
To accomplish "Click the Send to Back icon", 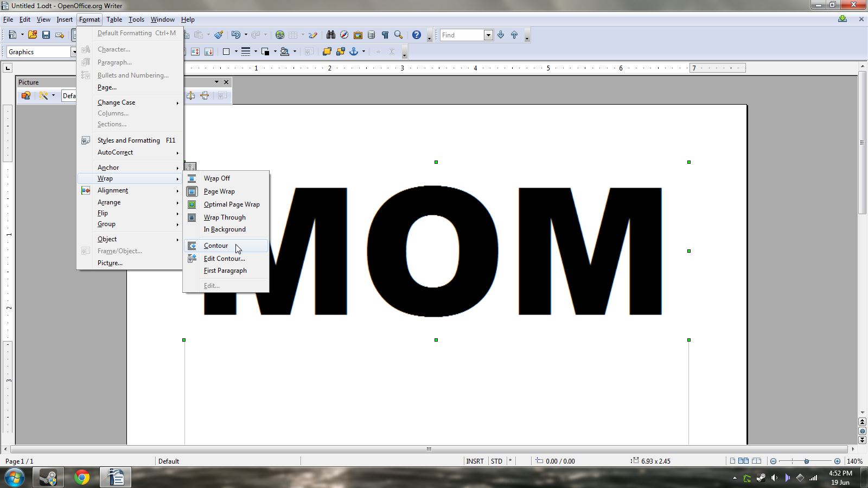I will pyautogui.click(x=341, y=52).
